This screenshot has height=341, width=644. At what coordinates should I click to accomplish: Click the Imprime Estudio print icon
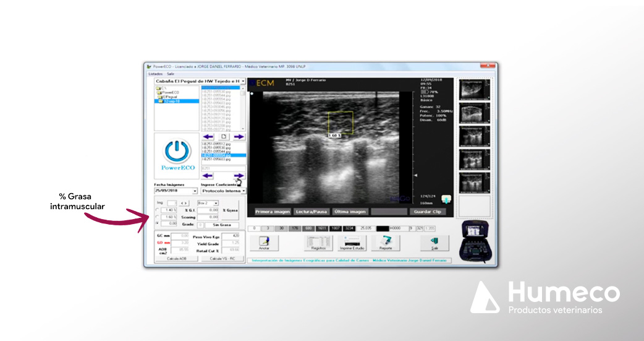pyautogui.click(x=352, y=243)
